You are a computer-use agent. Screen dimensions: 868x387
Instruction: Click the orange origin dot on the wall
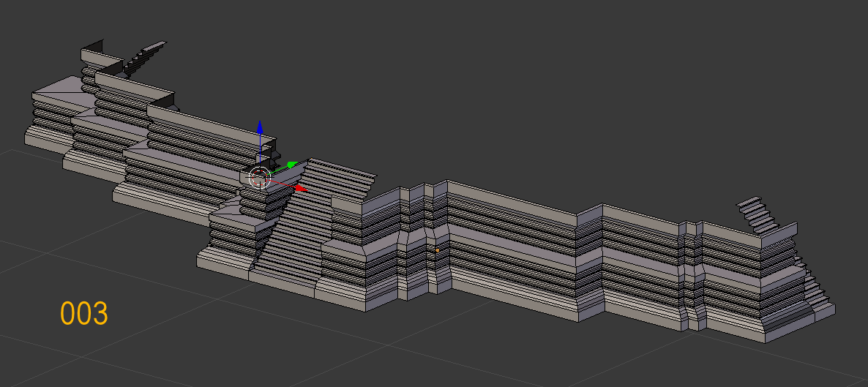[x=438, y=251]
